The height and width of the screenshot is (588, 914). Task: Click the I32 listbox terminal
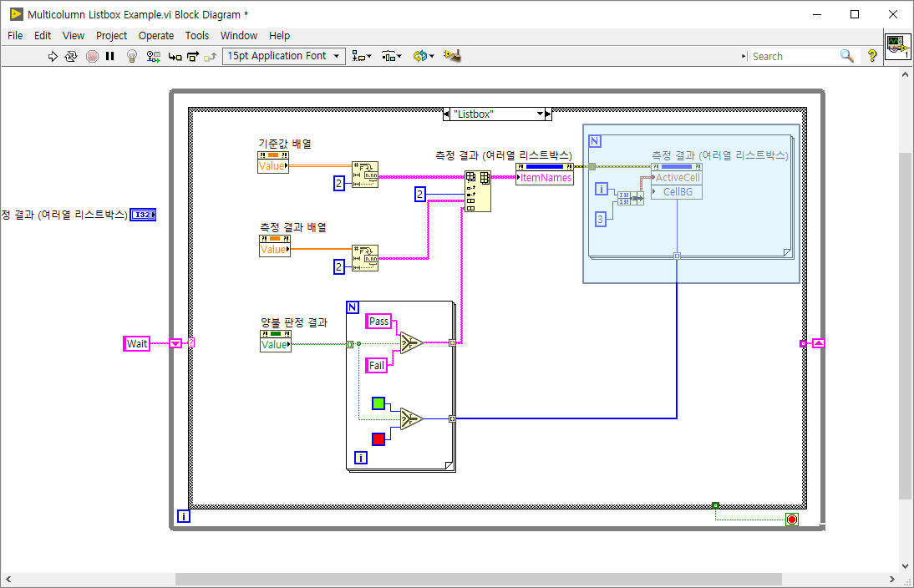point(143,215)
